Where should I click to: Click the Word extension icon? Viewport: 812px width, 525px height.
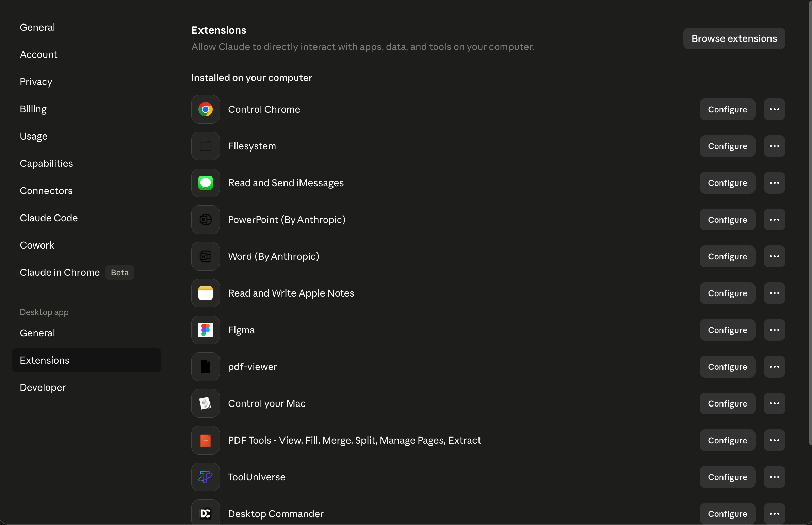(206, 256)
